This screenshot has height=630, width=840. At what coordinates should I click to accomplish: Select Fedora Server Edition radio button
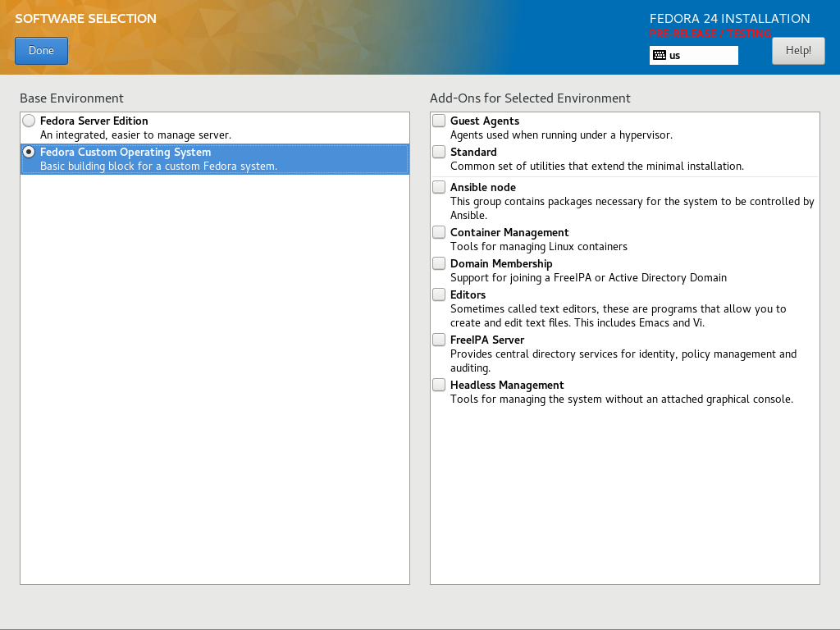click(29, 121)
